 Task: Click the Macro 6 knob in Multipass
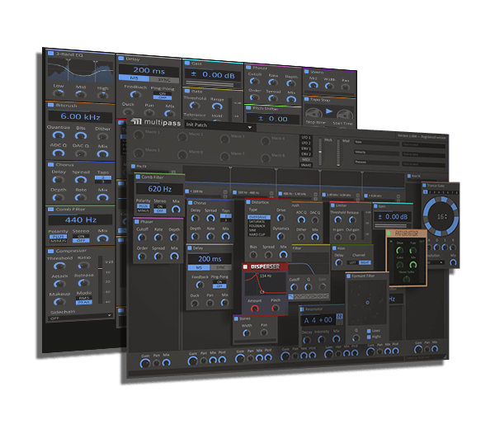coord(182,155)
